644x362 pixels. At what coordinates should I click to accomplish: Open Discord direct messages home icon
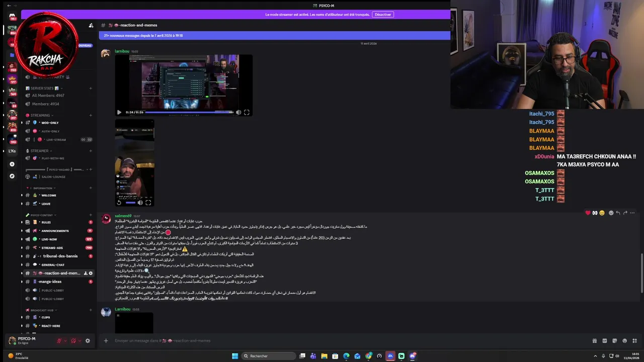click(x=12, y=17)
